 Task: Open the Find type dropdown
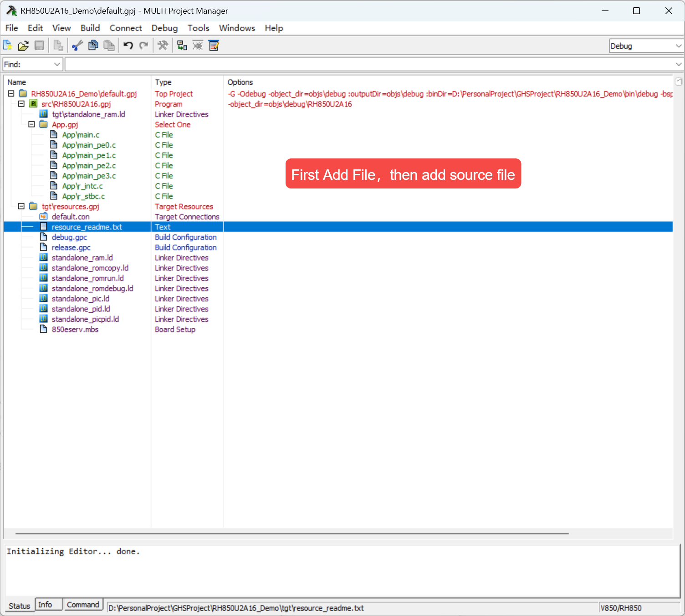[x=57, y=64]
